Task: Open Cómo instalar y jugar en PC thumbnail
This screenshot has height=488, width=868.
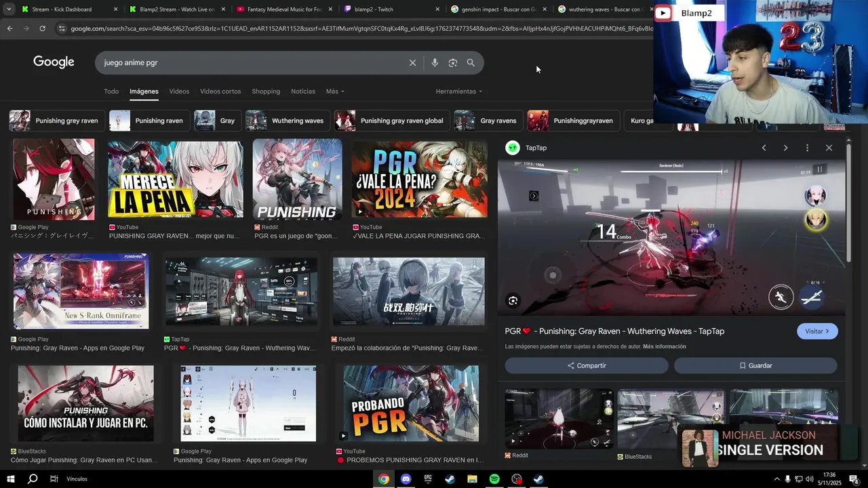Action: point(85,403)
